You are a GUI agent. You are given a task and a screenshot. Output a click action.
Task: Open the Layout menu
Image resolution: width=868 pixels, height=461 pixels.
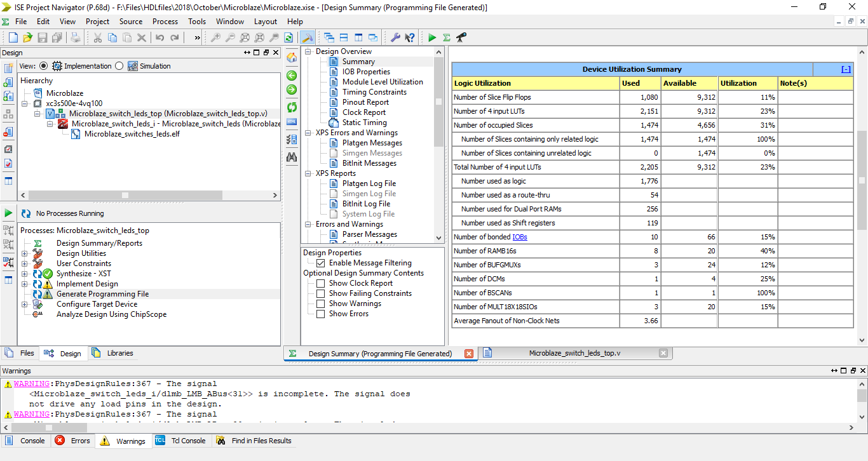click(x=266, y=22)
